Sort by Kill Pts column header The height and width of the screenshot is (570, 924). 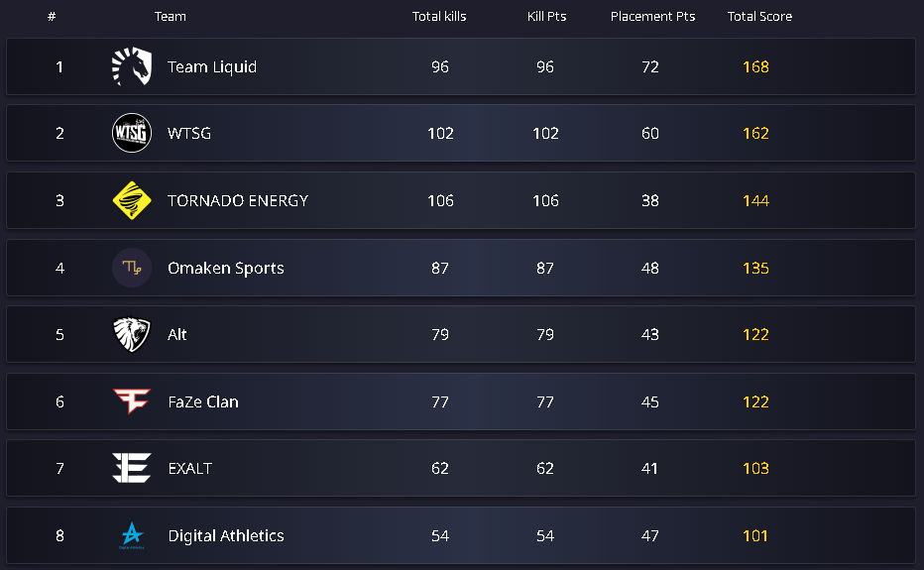point(546,17)
